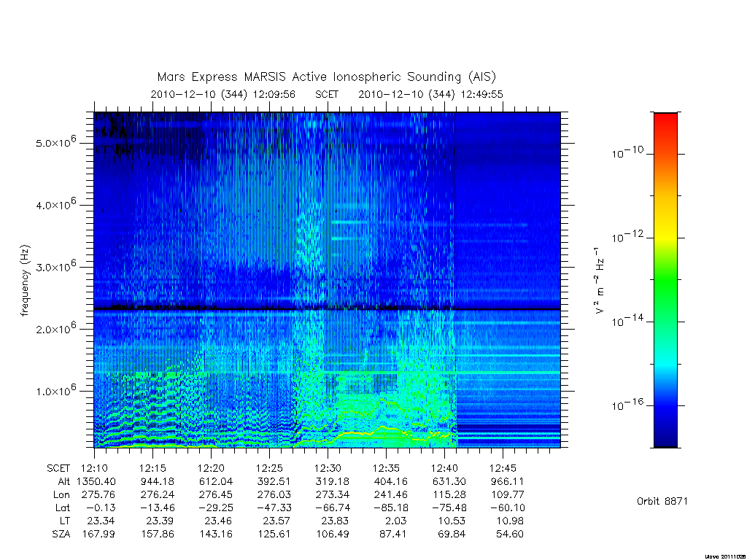
Task: Click the SCET label between the header timestamps
Action: pos(327,94)
